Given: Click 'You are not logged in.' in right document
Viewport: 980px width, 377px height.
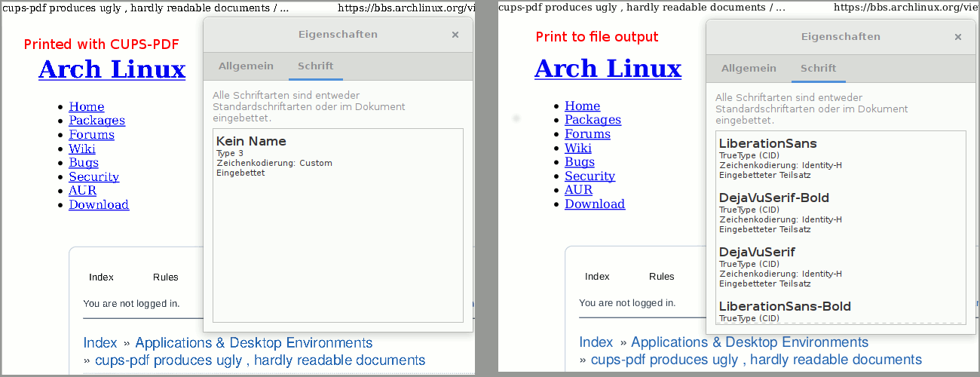Looking at the screenshot, I should [627, 303].
